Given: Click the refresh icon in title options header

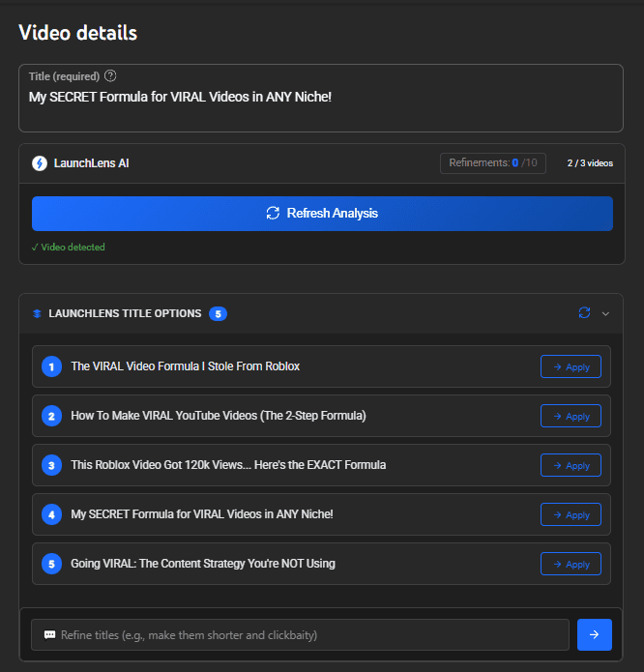Looking at the screenshot, I should point(584,312).
